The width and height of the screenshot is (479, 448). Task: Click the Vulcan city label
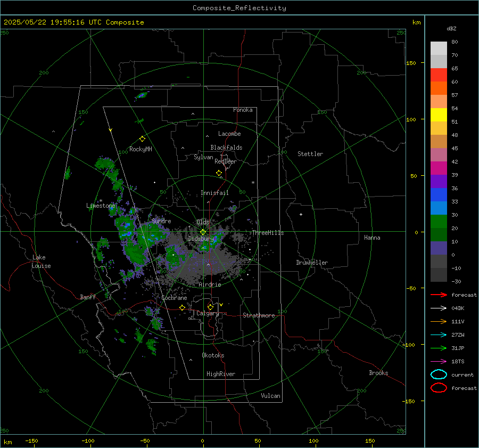(x=270, y=396)
